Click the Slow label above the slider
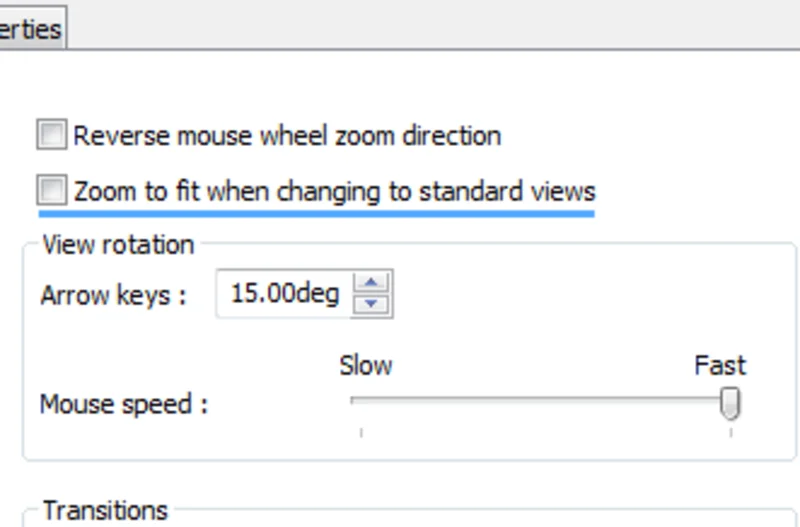 point(365,365)
